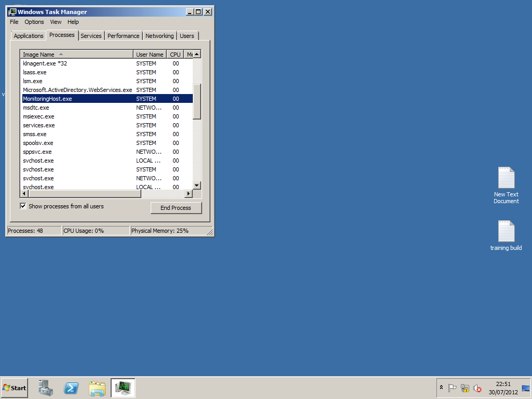Click the process list scroll down arrow
The height and width of the screenshot is (399, 532).
pos(197,185)
